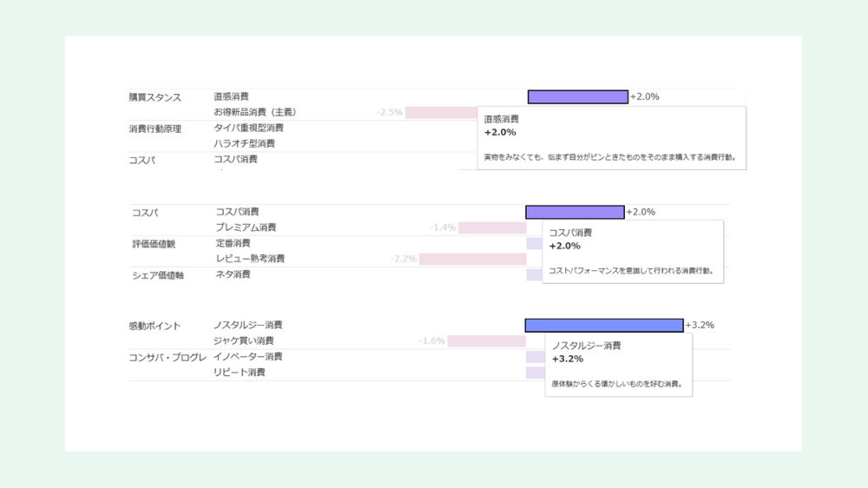The height and width of the screenshot is (488, 868).
Task: Select the ハラオチ型消費 row label
Action: 244,143
